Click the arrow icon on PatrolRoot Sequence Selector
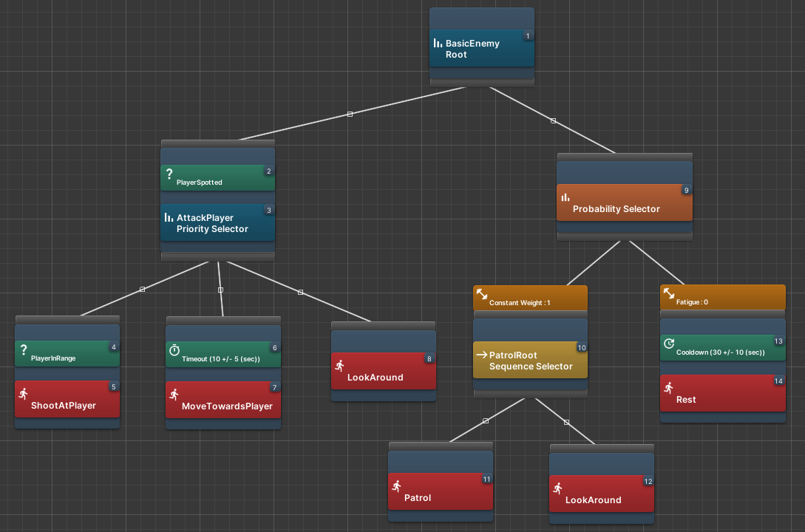This screenshot has height=532, width=805. [482, 355]
